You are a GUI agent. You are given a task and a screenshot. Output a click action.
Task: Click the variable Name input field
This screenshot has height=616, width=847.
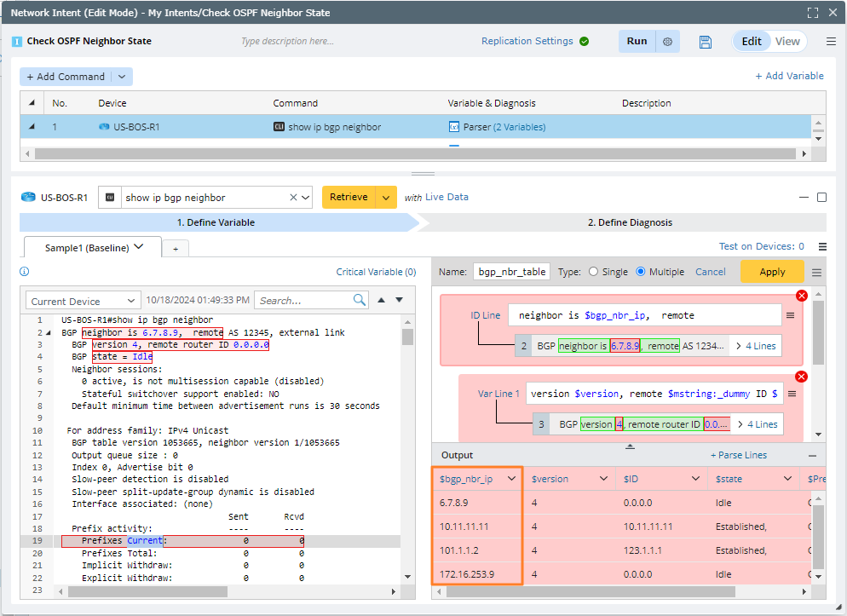(x=511, y=272)
